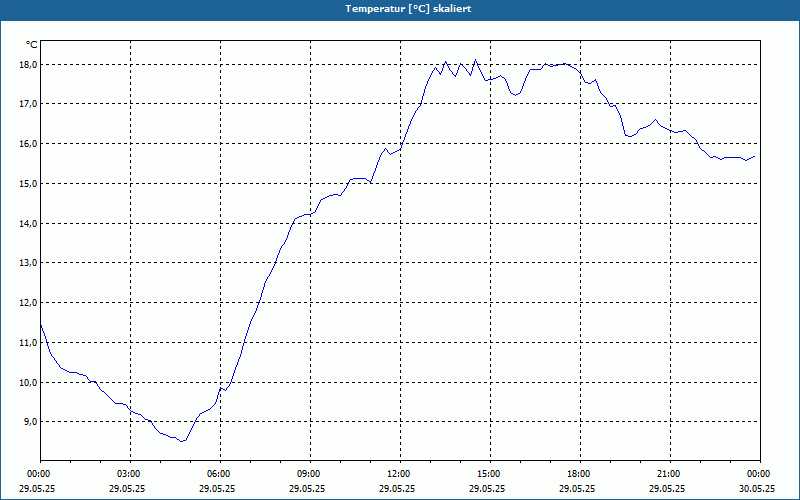Click the 18:00 time axis label
Viewport: 800px width, 500px height.
[581, 474]
